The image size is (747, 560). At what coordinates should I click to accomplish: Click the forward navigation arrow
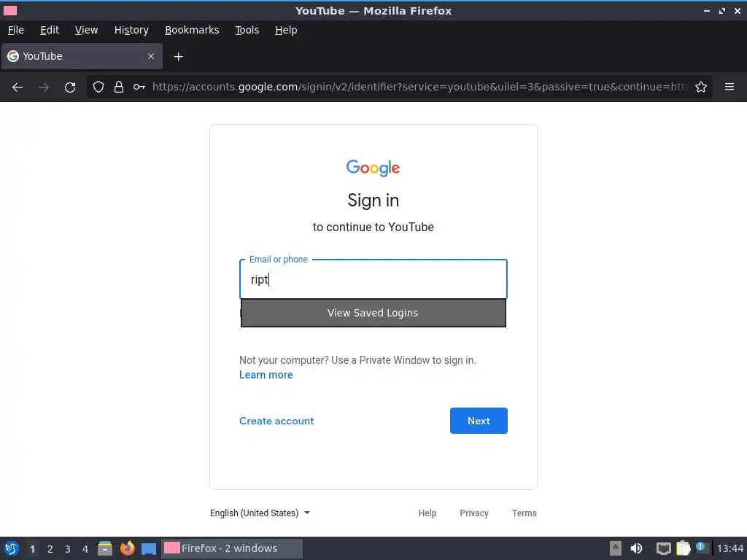[x=44, y=87]
